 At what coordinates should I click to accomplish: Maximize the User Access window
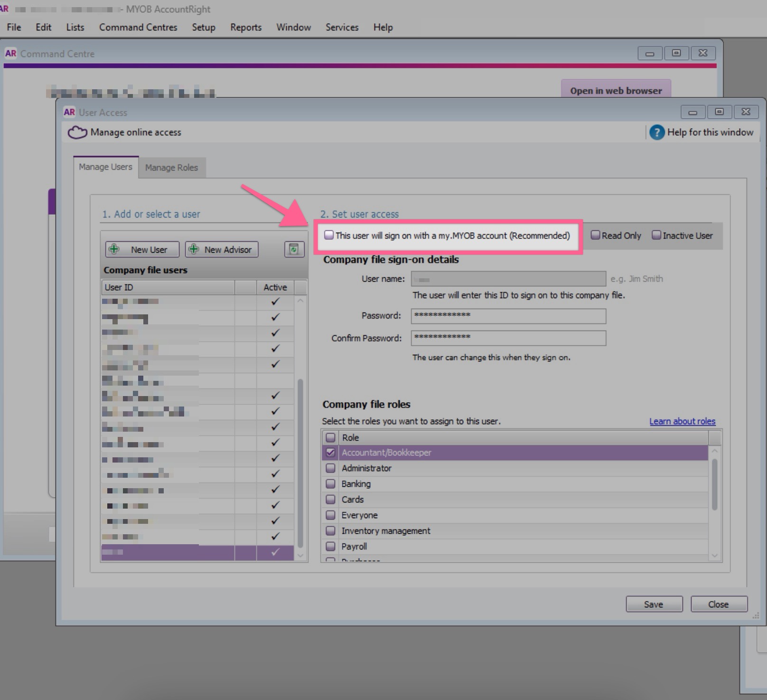(x=719, y=112)
